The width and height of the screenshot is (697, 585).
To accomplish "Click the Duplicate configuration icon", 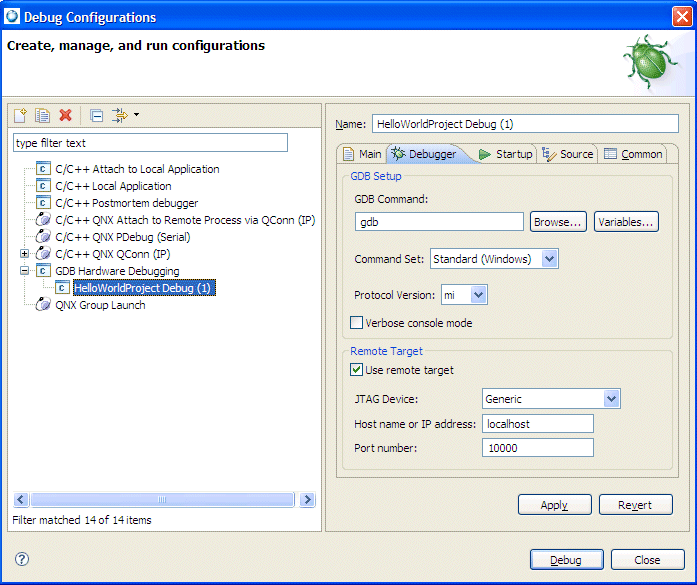I will pos(43,116).
